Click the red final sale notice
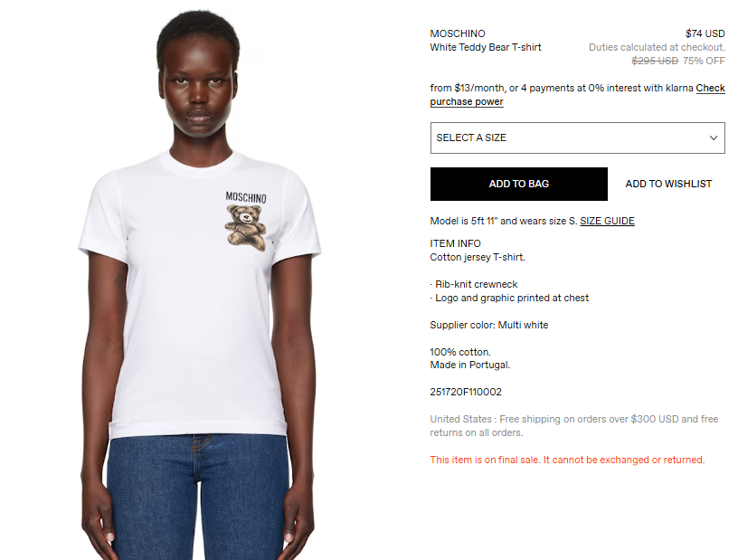Screen dimensions: 738x560 click(x=567, y=460)
